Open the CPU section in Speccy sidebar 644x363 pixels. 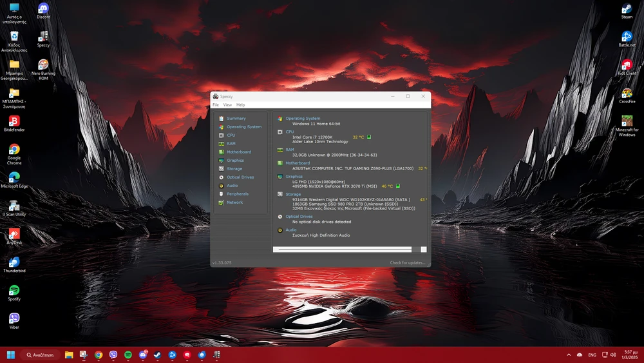tap(231, 135)
